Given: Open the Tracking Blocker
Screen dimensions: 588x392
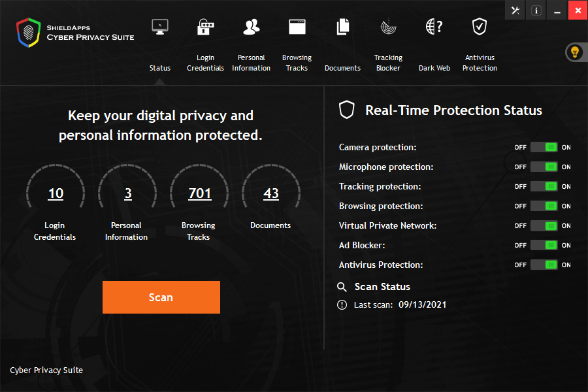Looking at the screenshot, I should click(388, 46).
